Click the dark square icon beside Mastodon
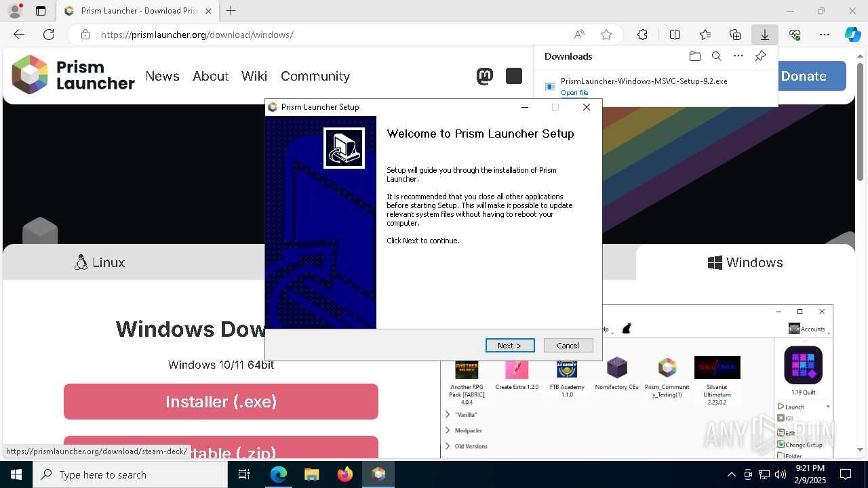868x488 pixels. click(x=514, y=76)
